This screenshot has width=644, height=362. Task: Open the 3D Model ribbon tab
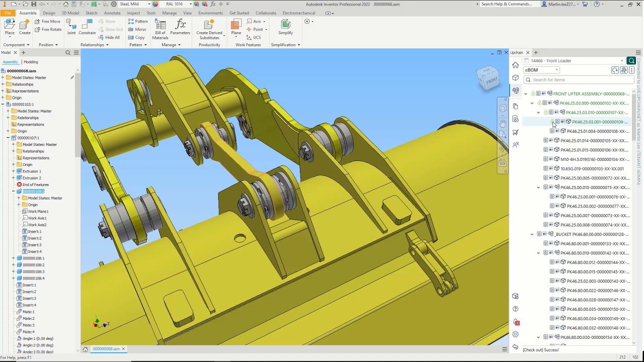(x=70, y=13)
